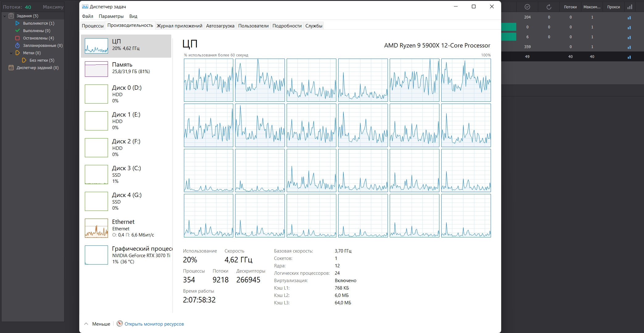
Task: Collapse the Задания tree node
Action: [5, 16]
